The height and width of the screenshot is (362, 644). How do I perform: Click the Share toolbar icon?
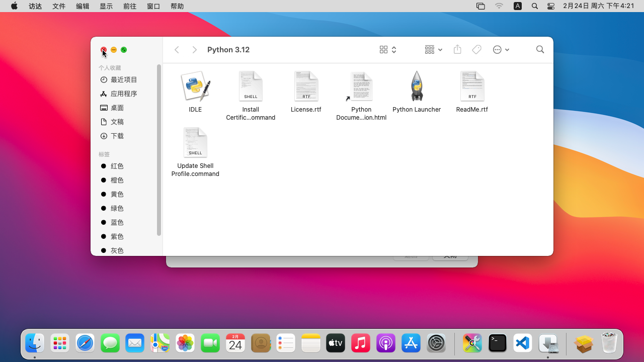point(457,49)
